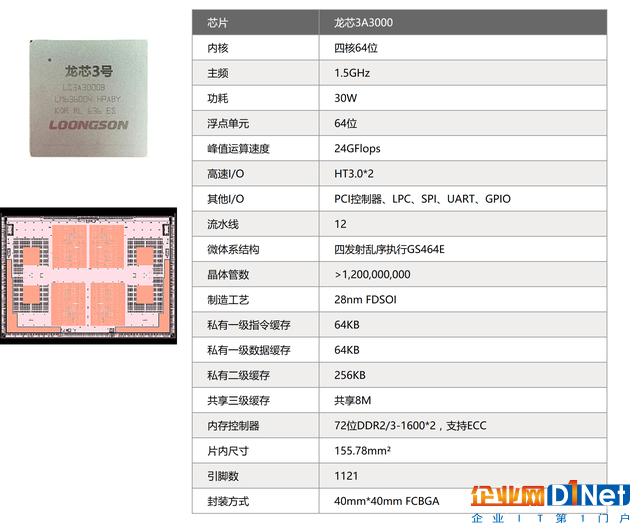Click the value '12' in 流水线 row
This screenshot has width=630, height=523.
[x=340, y=224]
